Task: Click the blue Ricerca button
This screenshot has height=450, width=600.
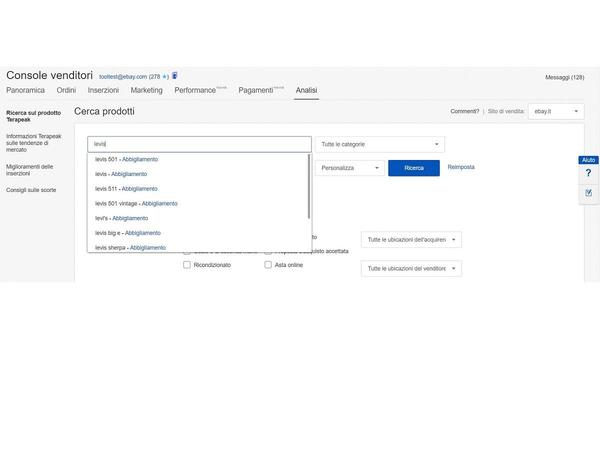Action: pos(414,168)
